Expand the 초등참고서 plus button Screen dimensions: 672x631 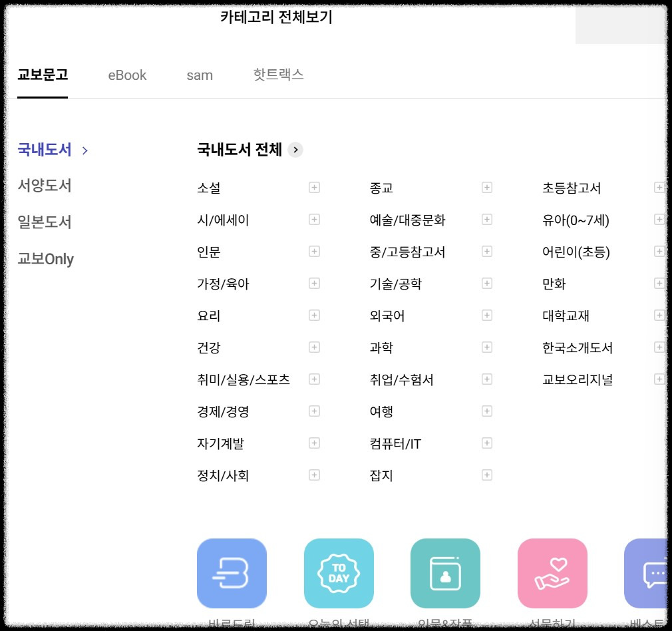pos(659,187)
